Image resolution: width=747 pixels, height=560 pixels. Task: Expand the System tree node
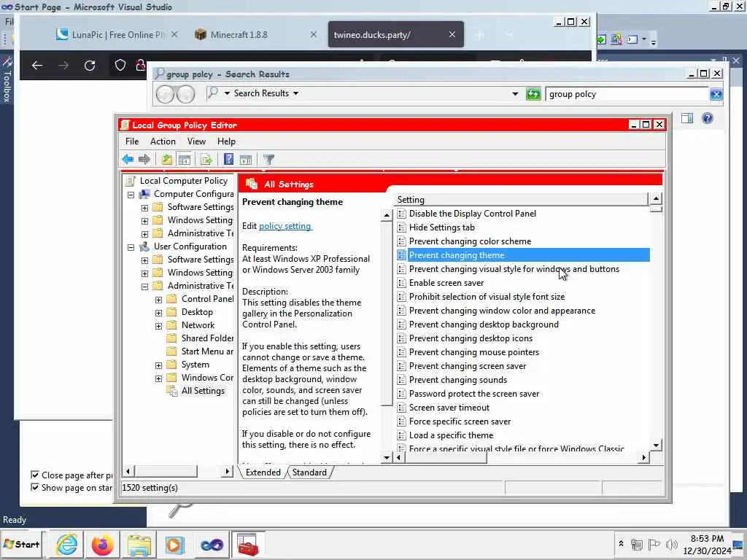click(x=158, y=365)
